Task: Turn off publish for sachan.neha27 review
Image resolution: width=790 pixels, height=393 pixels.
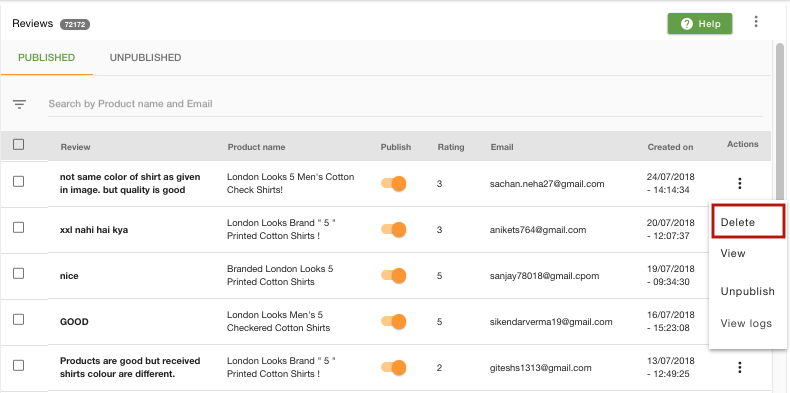Action: point(394,183)
